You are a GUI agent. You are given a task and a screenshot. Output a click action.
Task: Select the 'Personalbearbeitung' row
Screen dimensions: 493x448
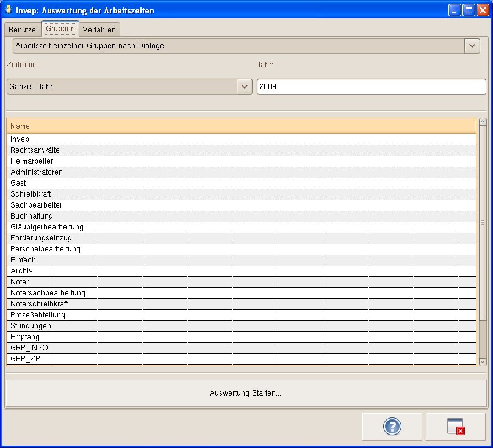click(241, 249)
